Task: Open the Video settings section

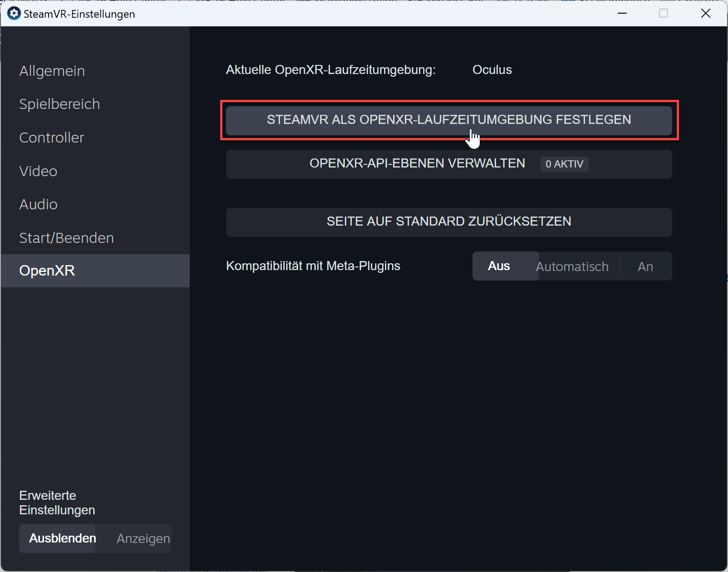Action: [x=38, y=171]
